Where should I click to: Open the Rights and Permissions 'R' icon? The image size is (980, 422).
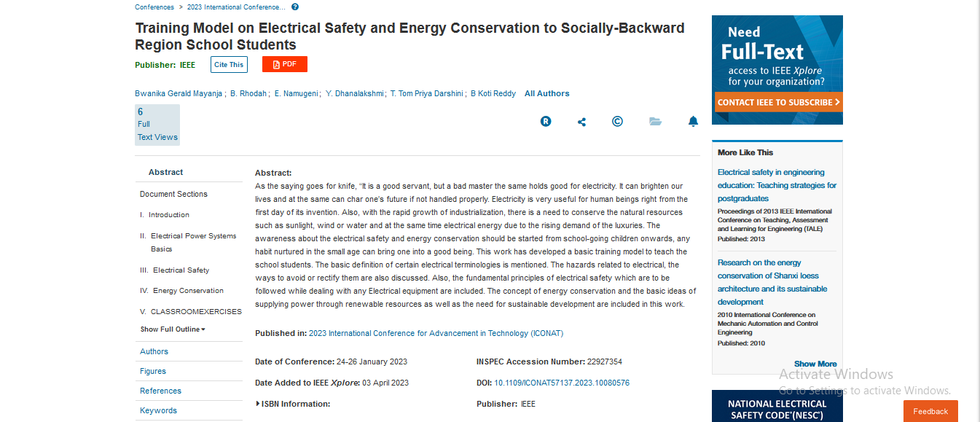point(546,122)
